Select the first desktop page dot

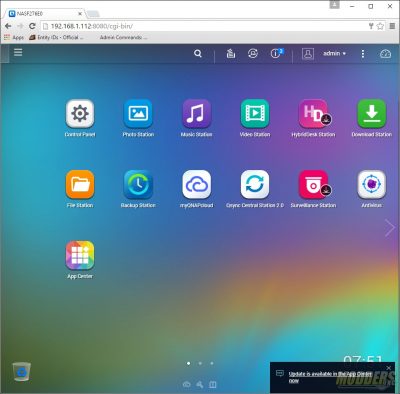189,363
